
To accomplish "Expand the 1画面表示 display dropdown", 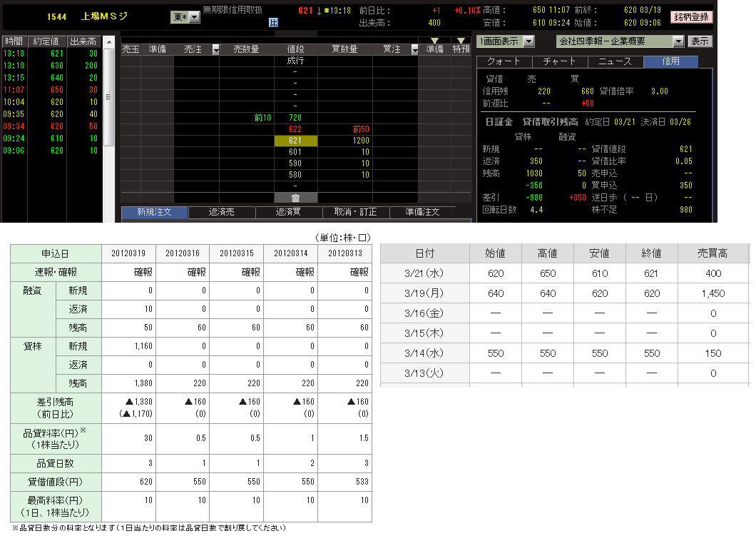I will click(x=528, y=41).
